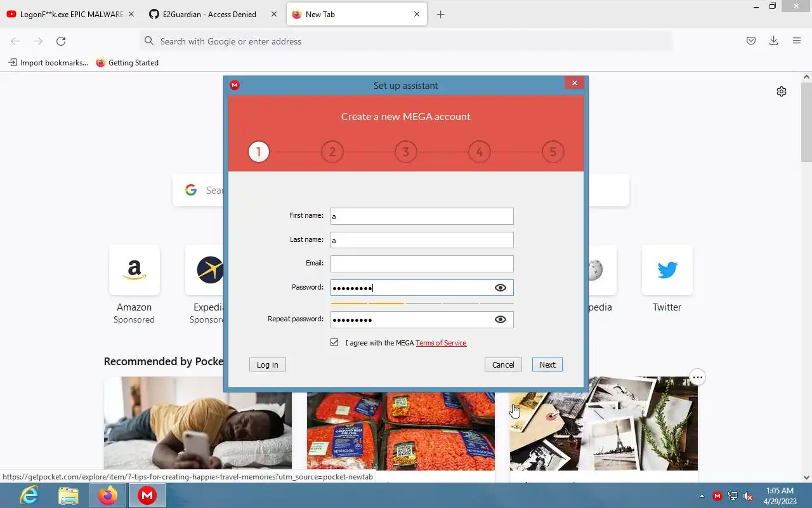Click the MEGA system tray icon
The height and width of the screenshot is (508, 812).
[717, 496]
